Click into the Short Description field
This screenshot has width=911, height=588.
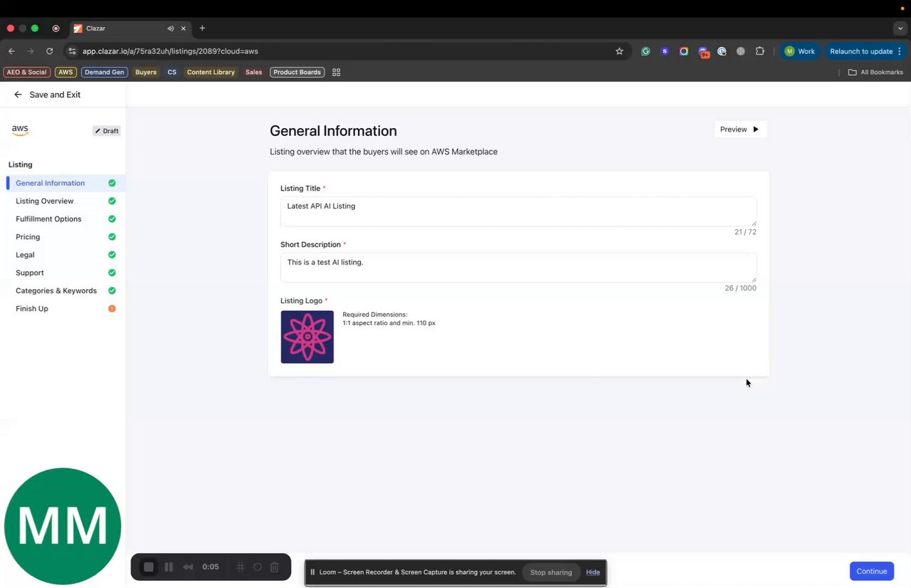(518, 268)
